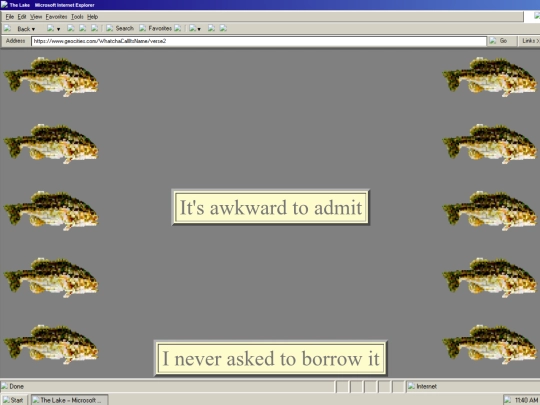
Task: Open the Help menu
Action: coord(92,17)
